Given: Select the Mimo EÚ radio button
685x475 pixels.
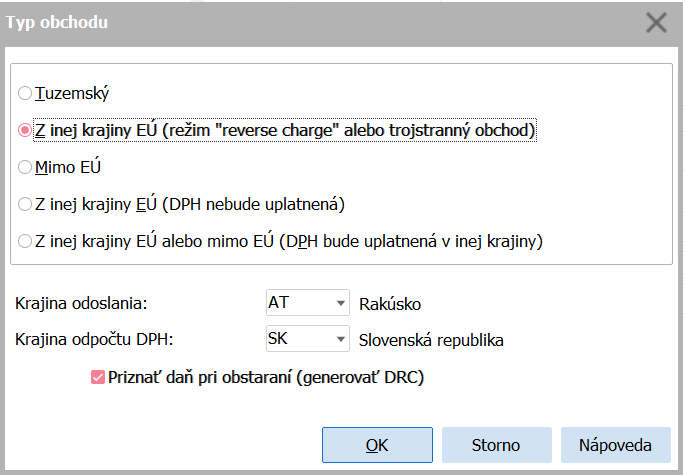Looking at the screenshot, I should [25, 167].
